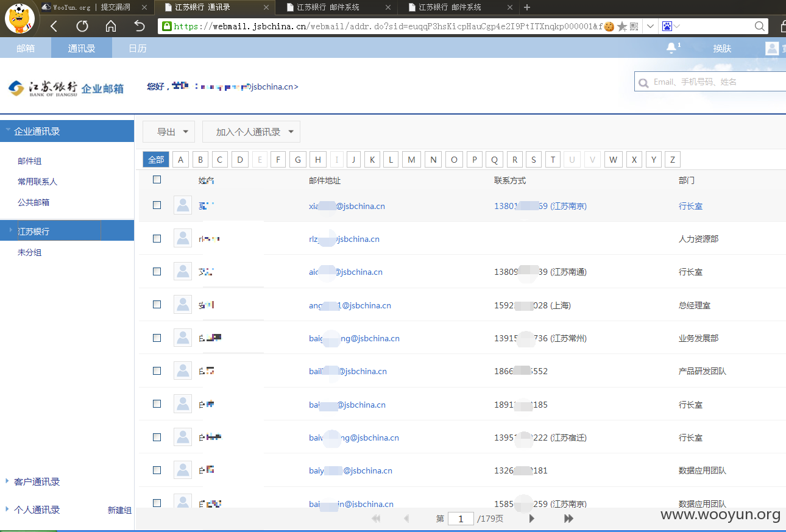
Task: Go to next contacts page
Action: (532, 519)
